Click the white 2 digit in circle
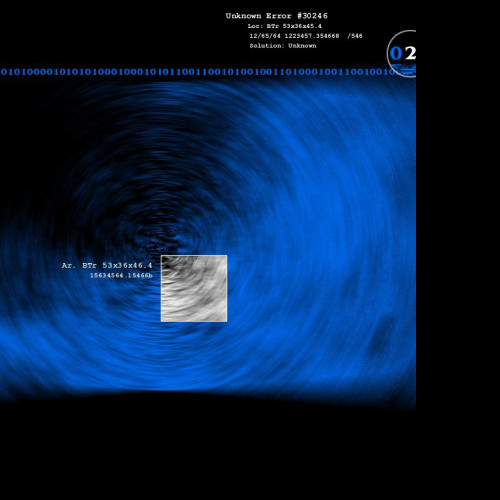This screenshot has width=500, height=500. (x=410, y=53)
